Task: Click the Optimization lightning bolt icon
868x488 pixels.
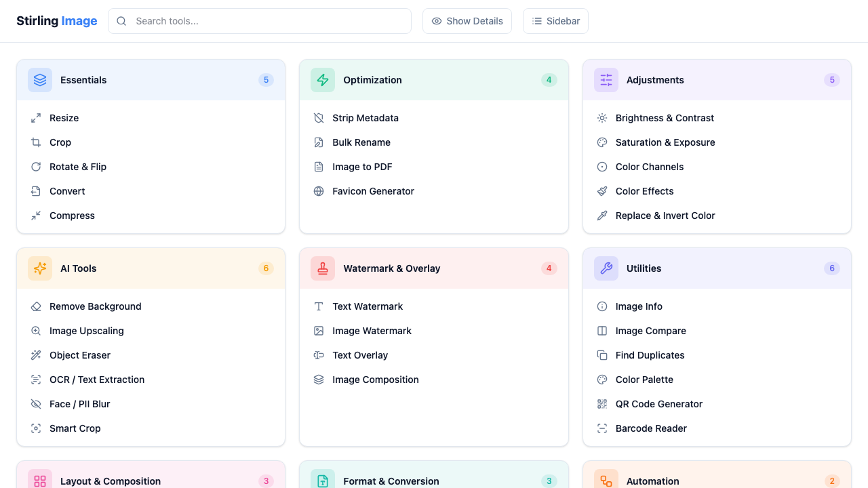Action: click(x=323, y=80)
